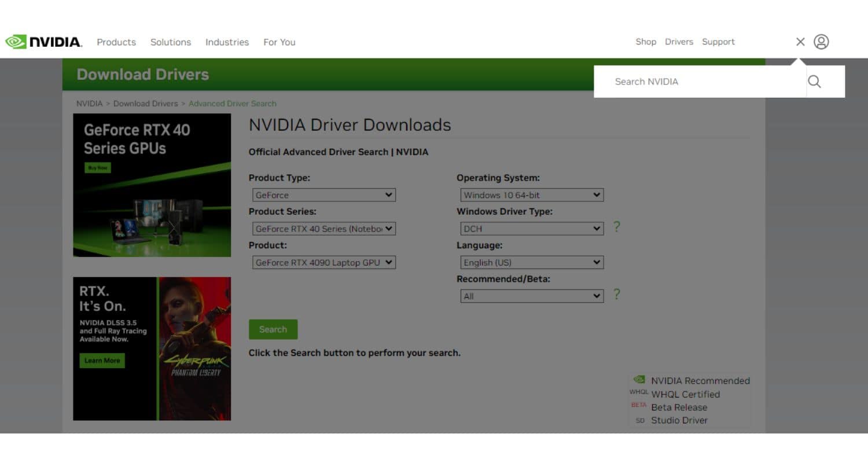Click into the Search NVIDIA input field
Image resolution: width=868 pixels, height=463 pixels.
click(700, 82)
